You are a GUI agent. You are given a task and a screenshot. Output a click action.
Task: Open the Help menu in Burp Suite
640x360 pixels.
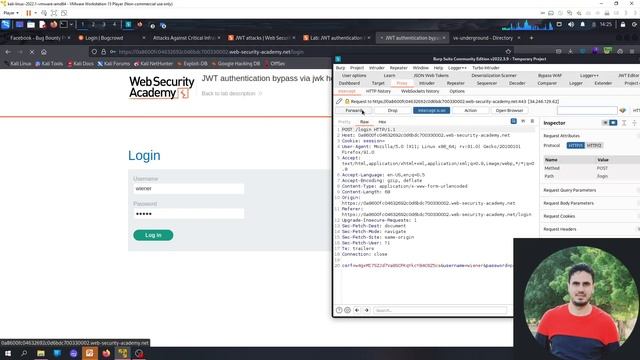438,68
